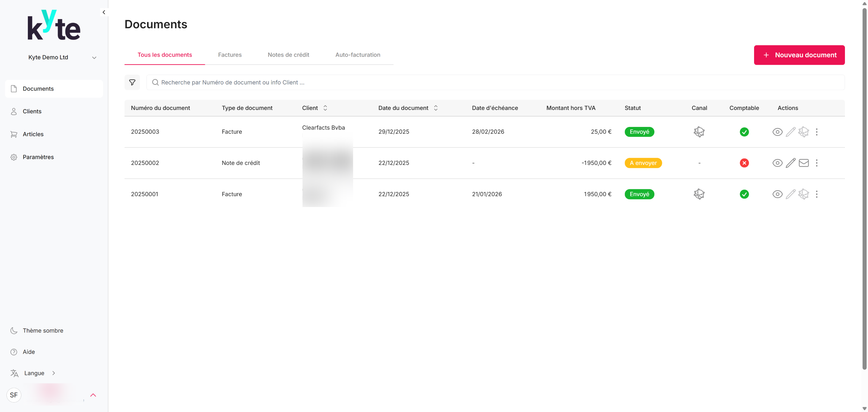
Task: Click the Articles cart icon in sidebar
Action: coord(14,134)
